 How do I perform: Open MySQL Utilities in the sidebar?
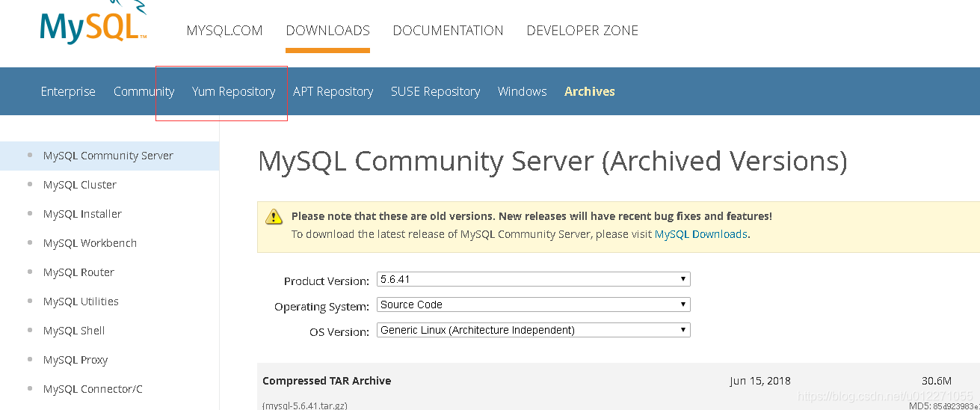[x=81, y=302]
